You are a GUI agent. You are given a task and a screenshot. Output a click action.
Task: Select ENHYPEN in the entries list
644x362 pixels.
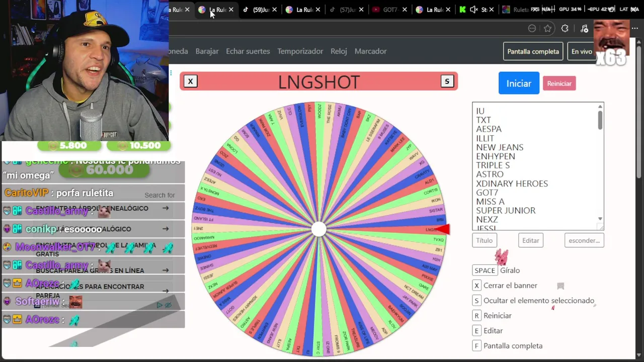(x=496, y=156)
